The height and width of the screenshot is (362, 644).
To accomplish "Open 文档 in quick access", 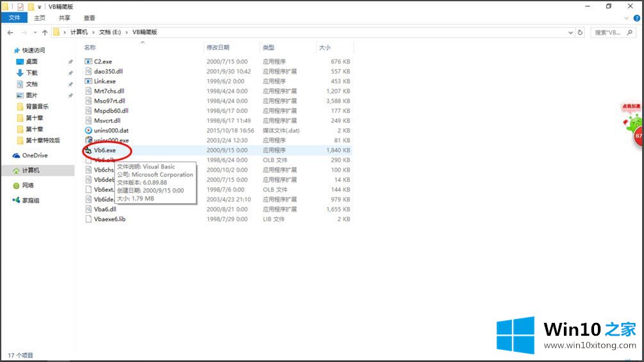I will (x=31, y=84).
